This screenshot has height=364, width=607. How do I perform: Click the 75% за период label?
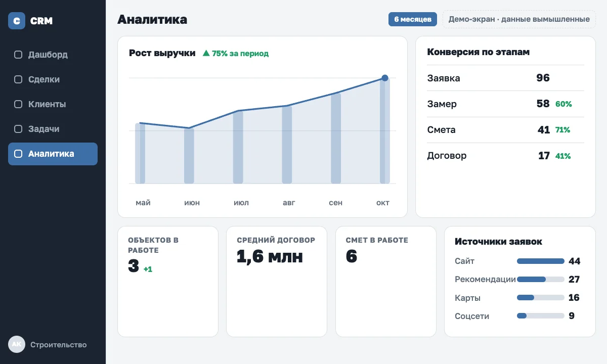[x=240, y=53]
